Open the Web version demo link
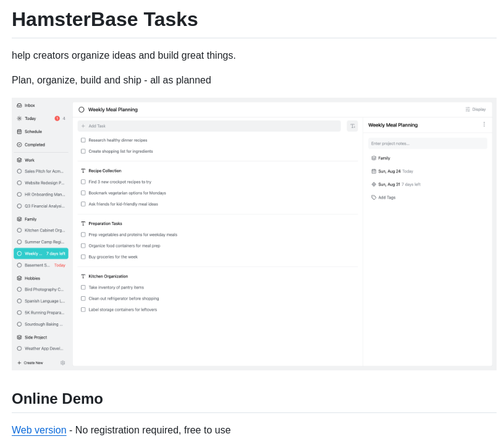This screenshot has height=439, width=504. (39, 430)
